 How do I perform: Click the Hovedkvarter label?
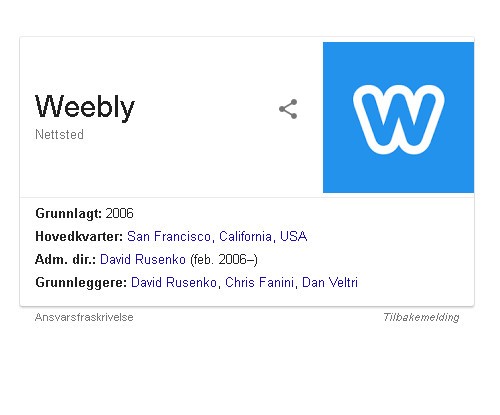click(79, 236)
